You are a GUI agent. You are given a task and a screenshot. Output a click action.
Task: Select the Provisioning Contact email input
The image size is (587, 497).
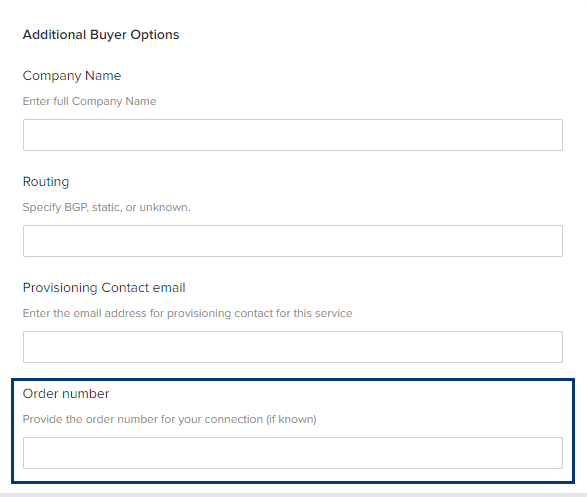coord(293,347)
